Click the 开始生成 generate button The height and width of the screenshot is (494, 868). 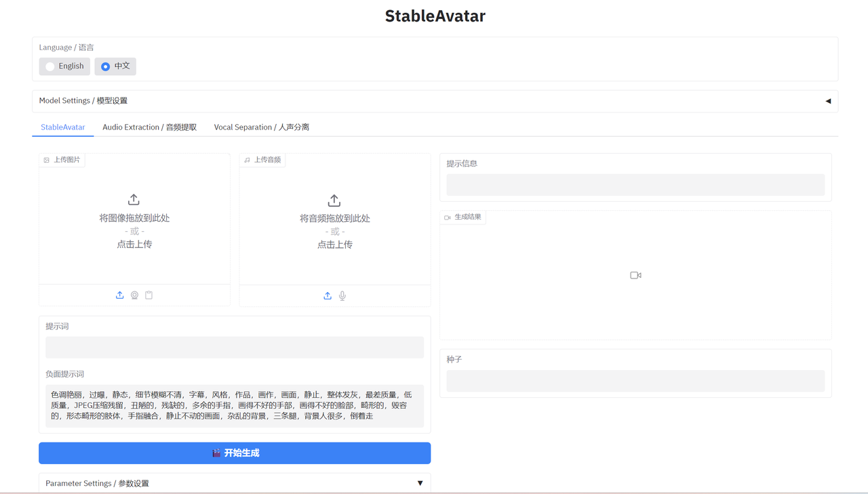point(235,453)
